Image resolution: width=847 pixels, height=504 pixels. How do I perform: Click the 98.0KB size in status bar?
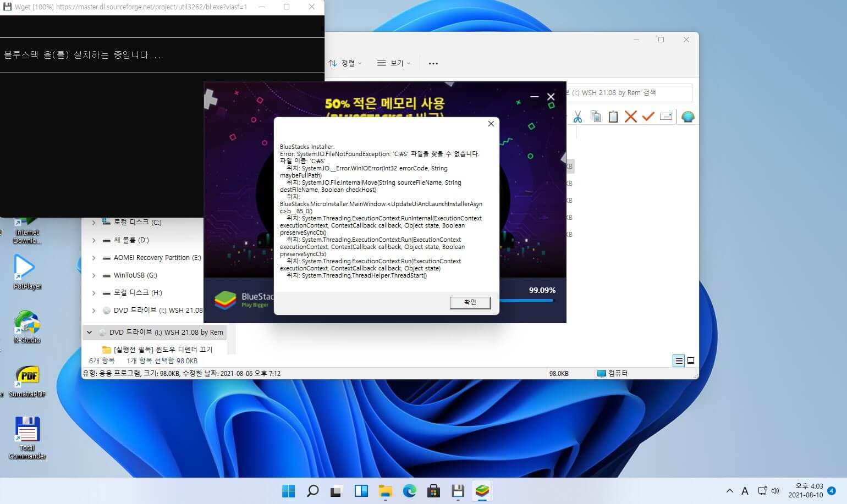tap(559, 373)
